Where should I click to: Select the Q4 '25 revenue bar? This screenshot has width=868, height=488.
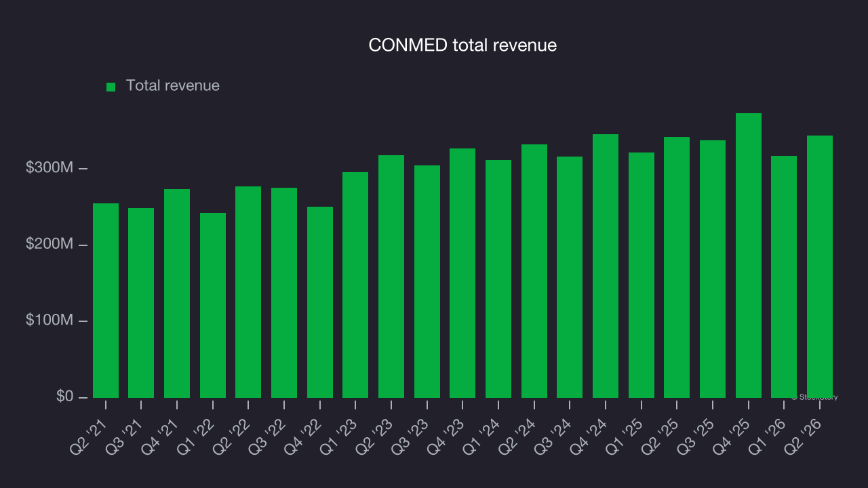point(749,256)
